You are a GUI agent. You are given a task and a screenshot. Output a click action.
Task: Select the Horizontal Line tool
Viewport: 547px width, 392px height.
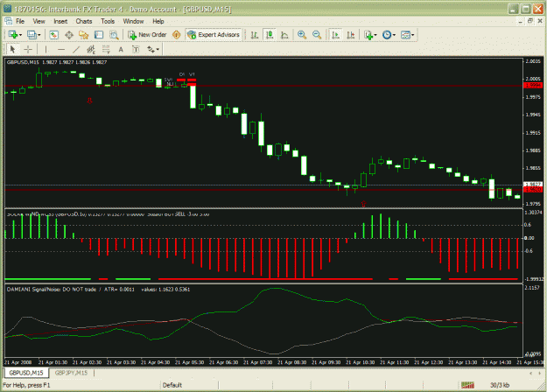click(x=61, y=50)
